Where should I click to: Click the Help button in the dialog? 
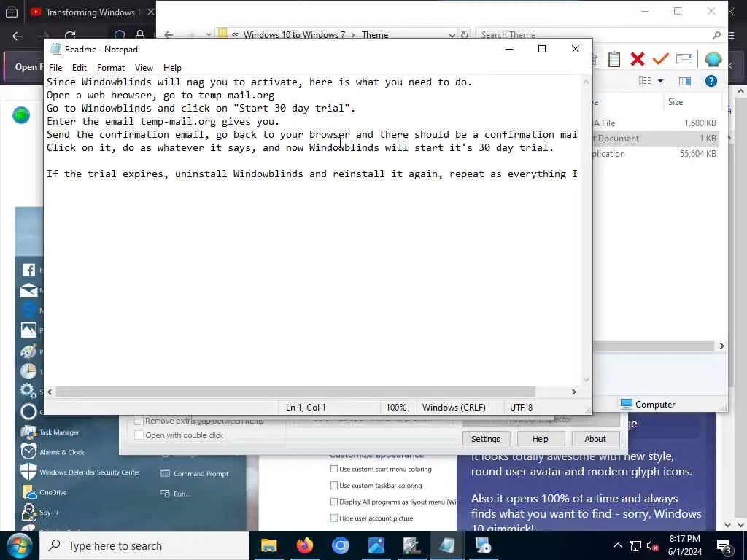(541, 439)
